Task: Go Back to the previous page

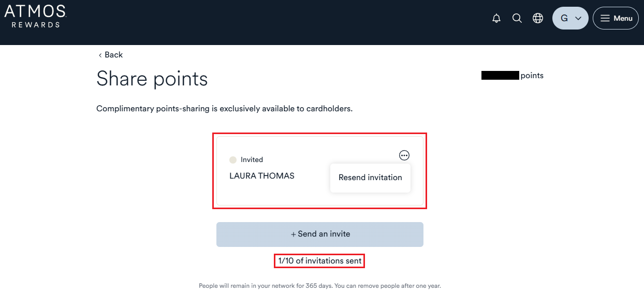Action: point(113,55)
